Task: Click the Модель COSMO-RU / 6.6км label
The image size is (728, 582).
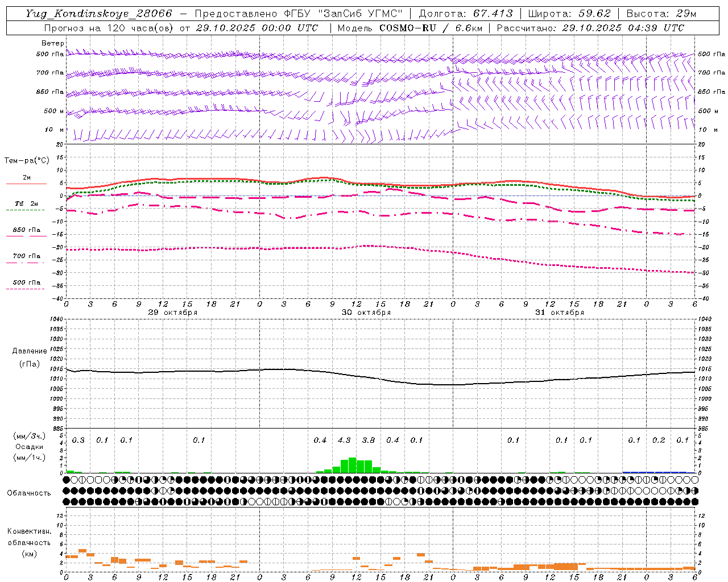Action: (409, 28)
